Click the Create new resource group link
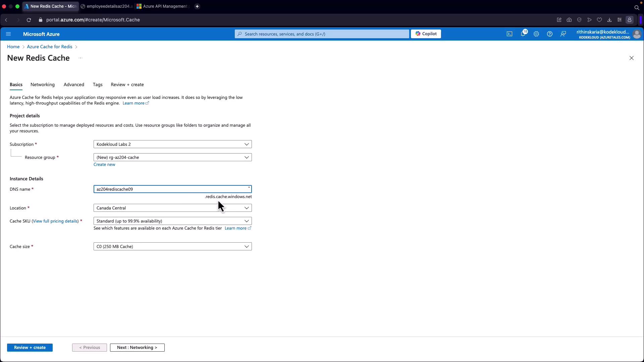 click(104, 165)
